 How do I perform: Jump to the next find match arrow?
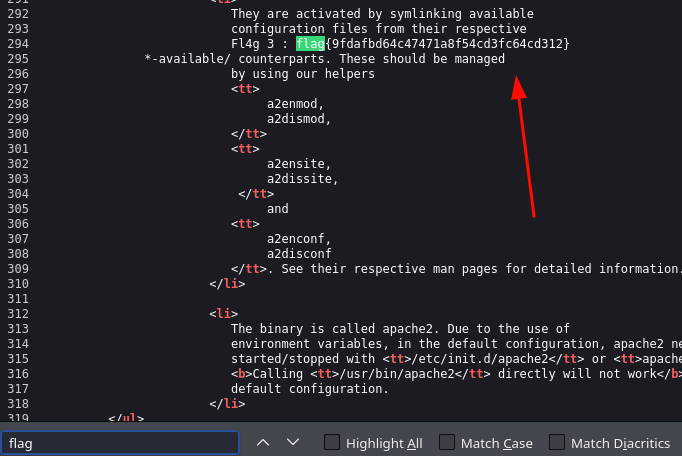[x=293, y=443]
